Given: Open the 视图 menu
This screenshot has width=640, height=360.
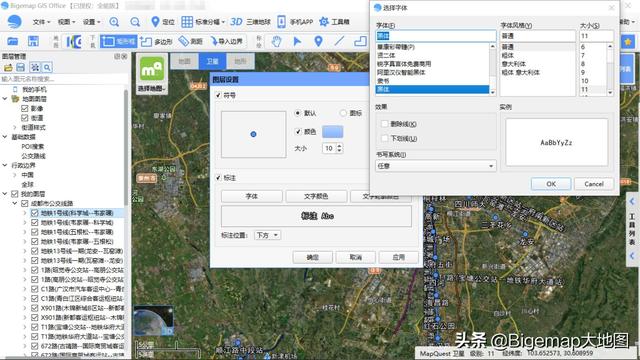Looking at the screenshot, I should click(66, 22).
